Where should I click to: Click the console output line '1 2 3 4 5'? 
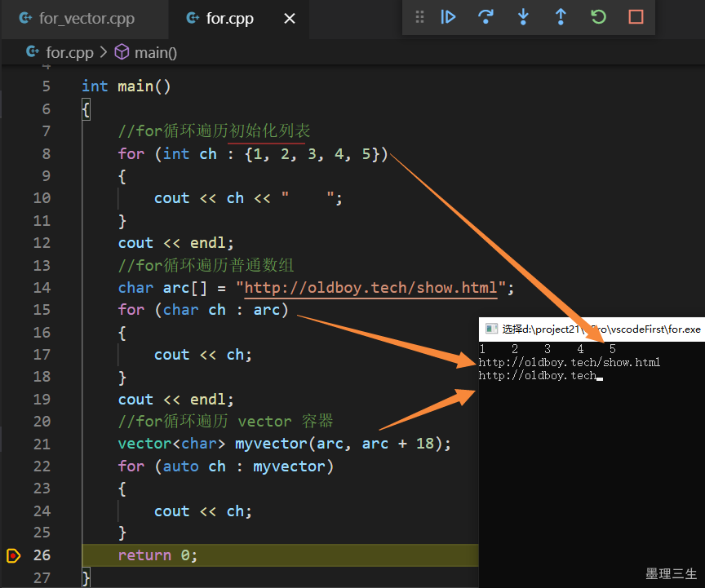[x=548, y=349]
